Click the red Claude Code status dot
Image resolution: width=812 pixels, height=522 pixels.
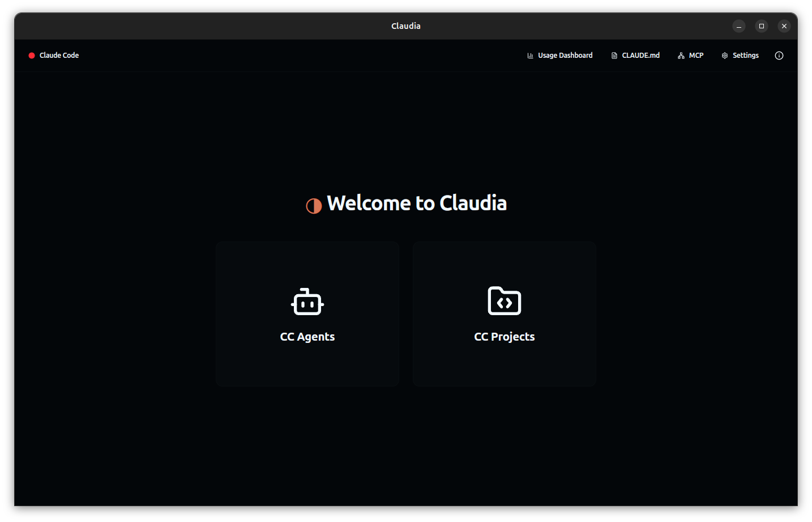point(31,55)
